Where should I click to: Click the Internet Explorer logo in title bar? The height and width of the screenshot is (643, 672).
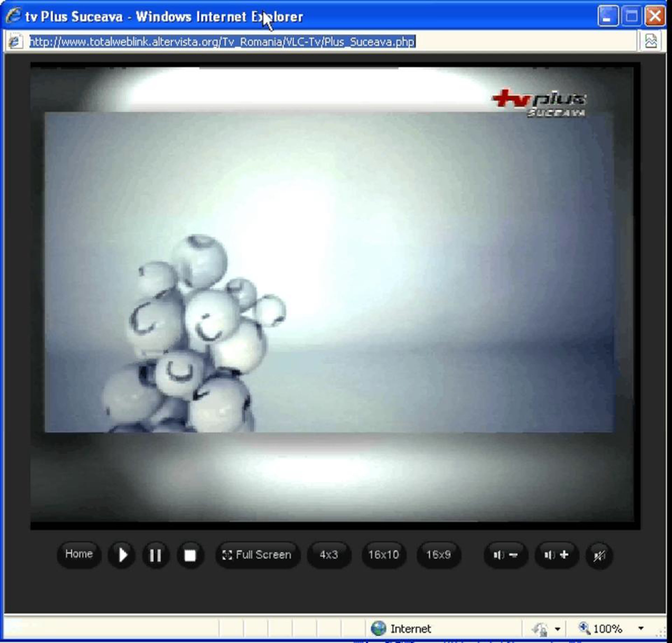click(14, 16)
